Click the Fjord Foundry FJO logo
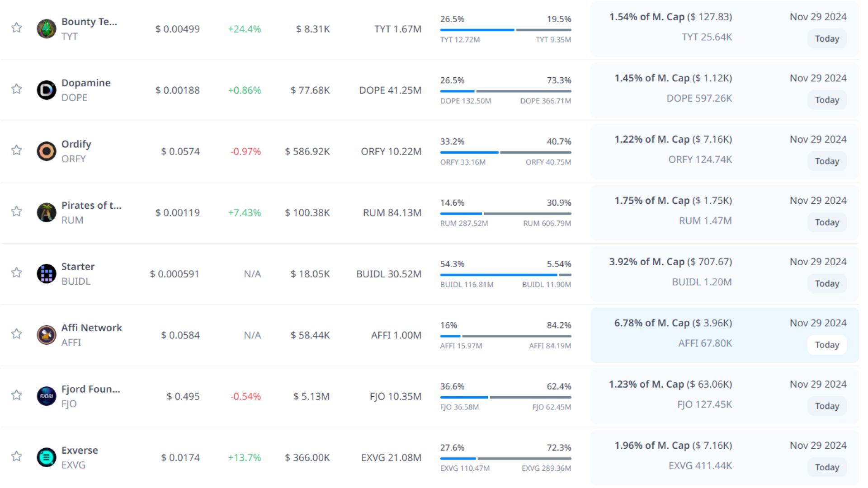 pos(46,396)
